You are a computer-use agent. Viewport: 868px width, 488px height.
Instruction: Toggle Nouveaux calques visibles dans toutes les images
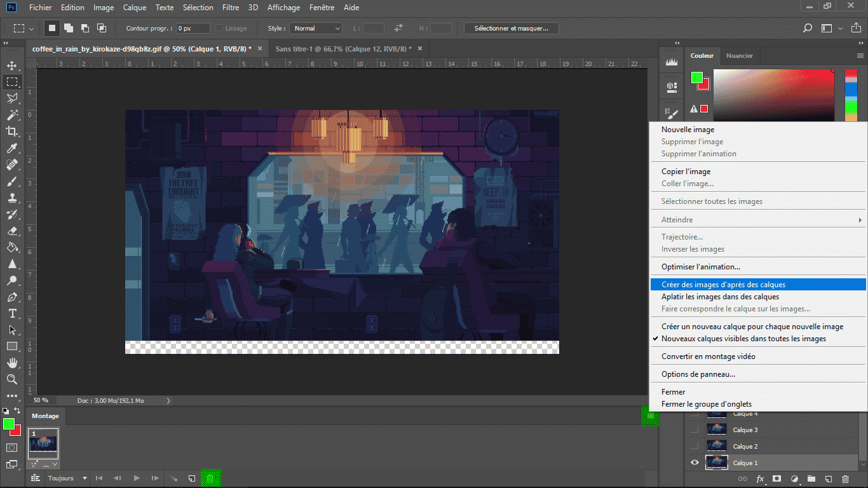pyautogui.click(x=743, y=339)
